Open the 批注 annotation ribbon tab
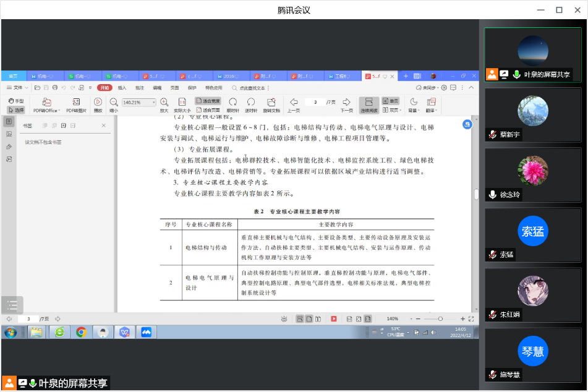 point(139,88)
